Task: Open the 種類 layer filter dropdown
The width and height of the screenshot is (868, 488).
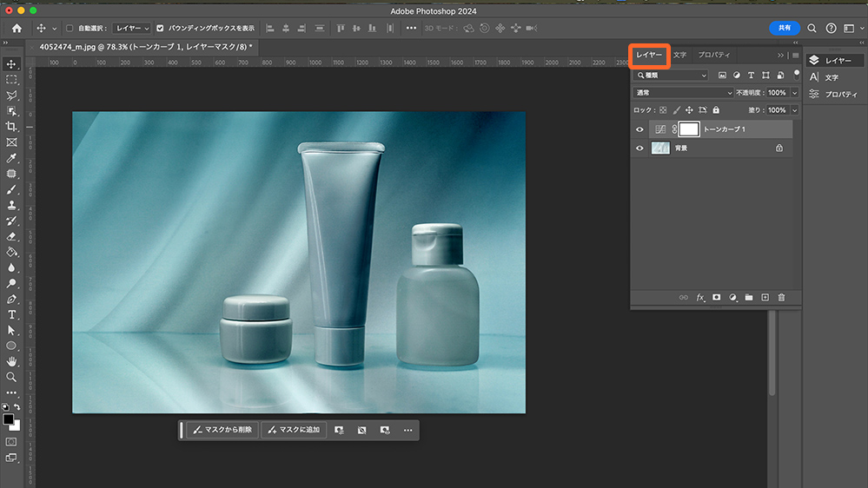Action: coord(670,76)
